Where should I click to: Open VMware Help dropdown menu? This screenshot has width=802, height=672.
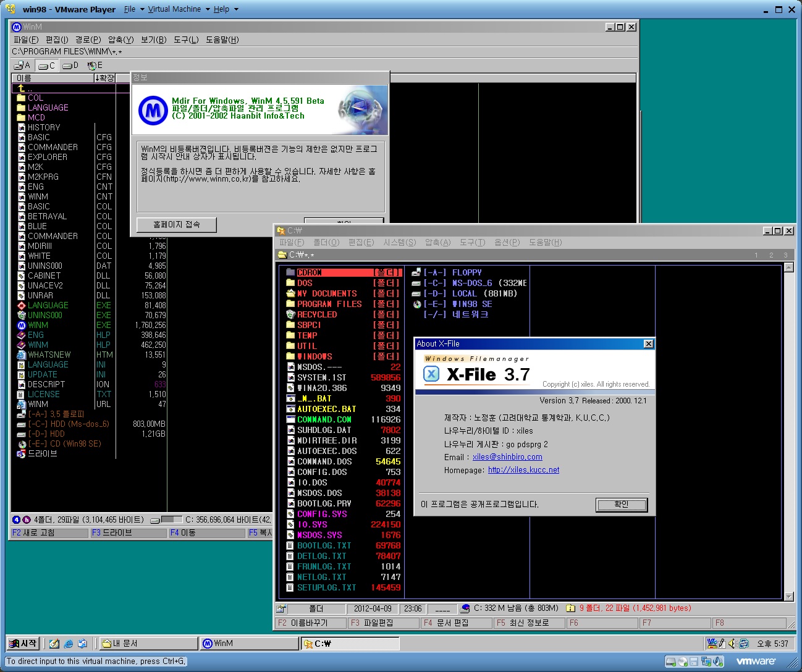point(226,9)
